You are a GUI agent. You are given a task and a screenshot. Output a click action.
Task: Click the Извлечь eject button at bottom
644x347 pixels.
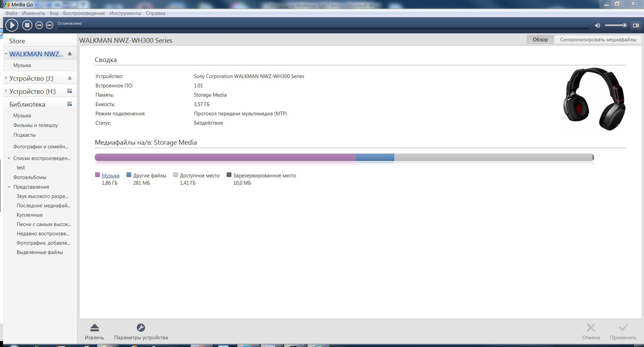[95, 328]
